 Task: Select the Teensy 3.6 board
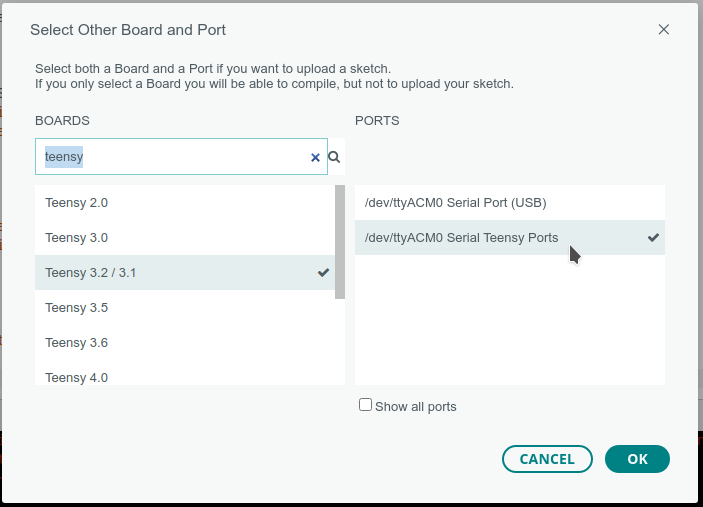tap(185, 342)
